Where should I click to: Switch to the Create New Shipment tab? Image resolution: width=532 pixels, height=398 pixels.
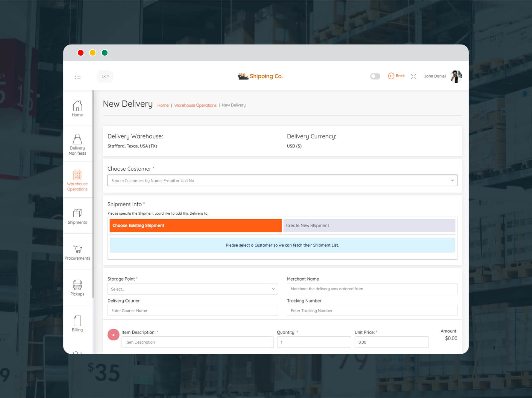pos(369,225)
